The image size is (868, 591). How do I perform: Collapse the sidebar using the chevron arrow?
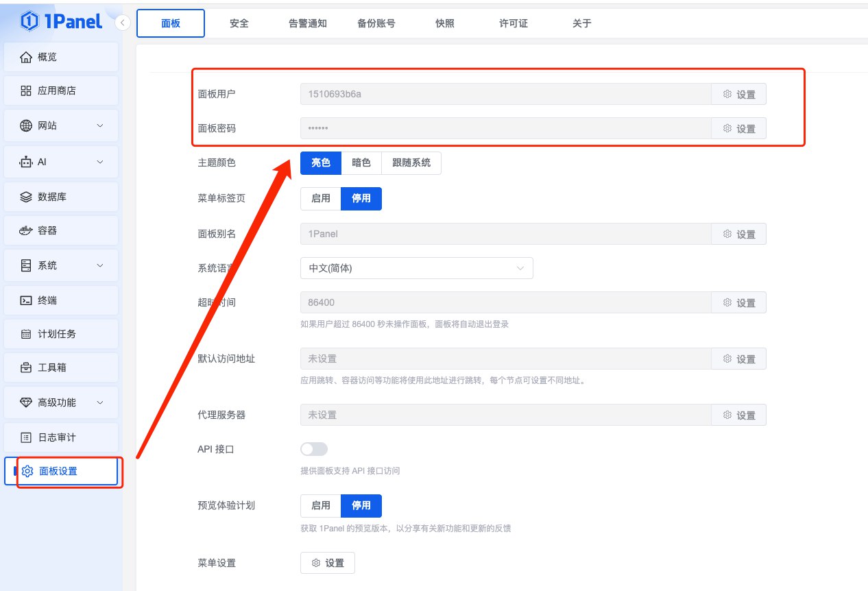pos(122,23)
